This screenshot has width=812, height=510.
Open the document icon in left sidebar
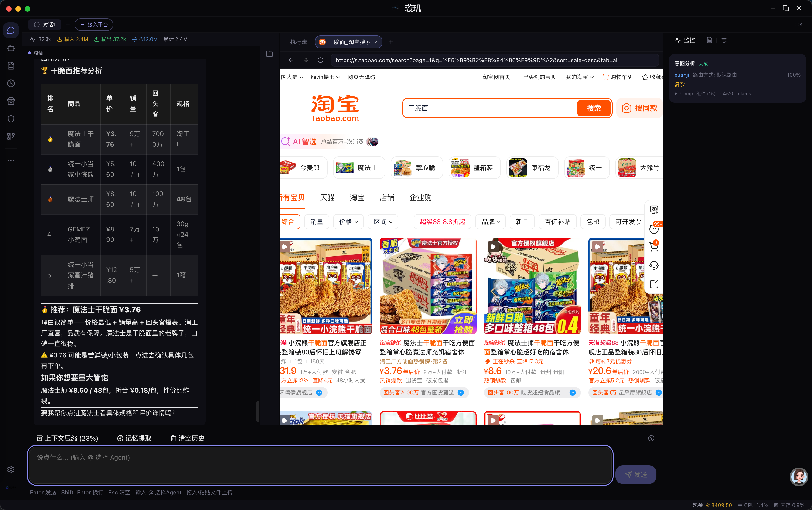pos(11,66)
